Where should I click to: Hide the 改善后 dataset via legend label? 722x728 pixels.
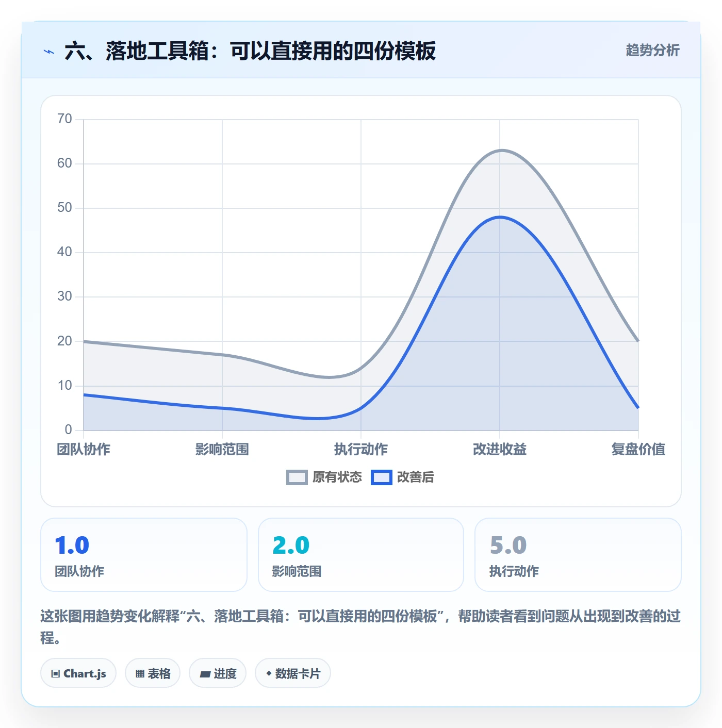415,477
